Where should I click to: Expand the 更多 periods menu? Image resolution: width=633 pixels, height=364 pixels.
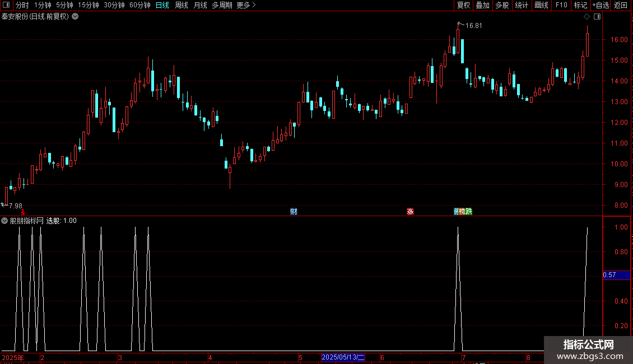[x=246, y=5]
